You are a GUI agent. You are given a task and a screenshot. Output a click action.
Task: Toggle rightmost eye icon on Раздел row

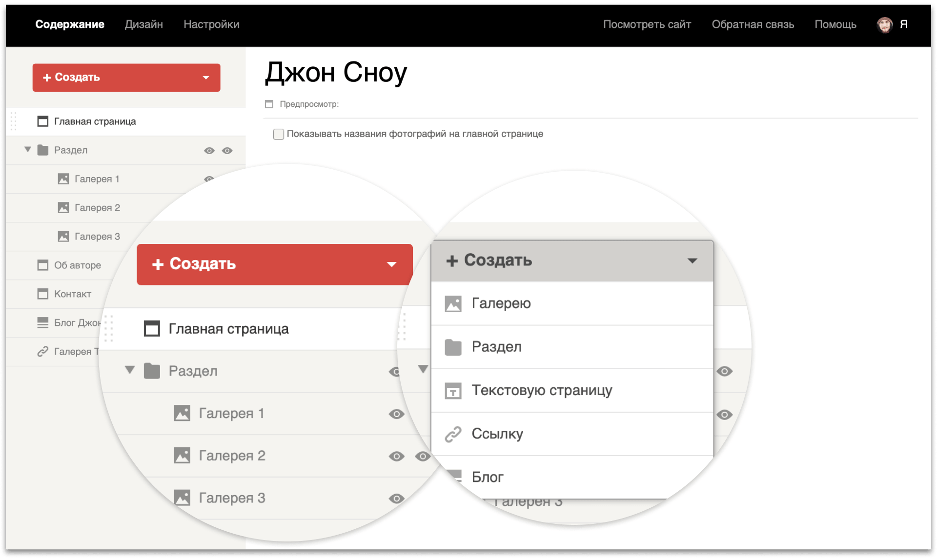click(x=227, y=151)
